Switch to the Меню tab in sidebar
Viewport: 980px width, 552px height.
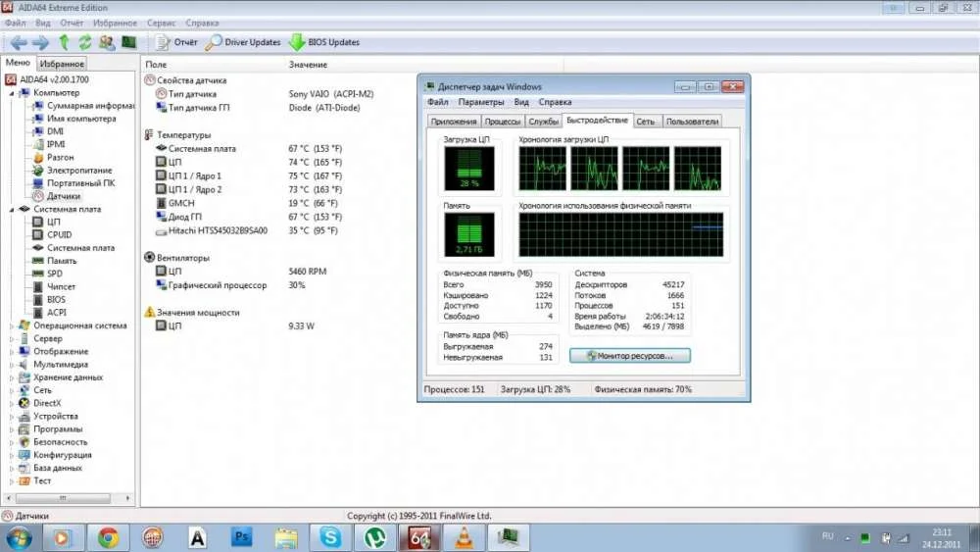18,63
